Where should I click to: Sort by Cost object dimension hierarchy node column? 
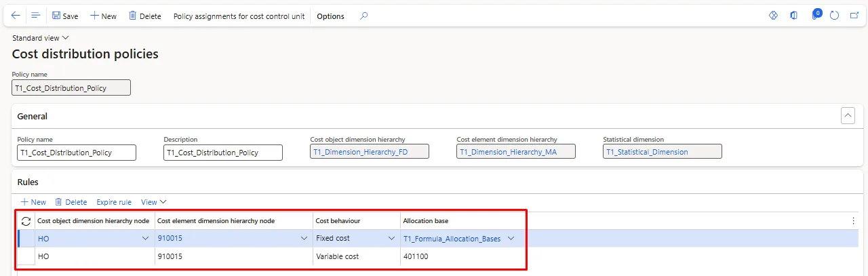[x=94, y=221]
